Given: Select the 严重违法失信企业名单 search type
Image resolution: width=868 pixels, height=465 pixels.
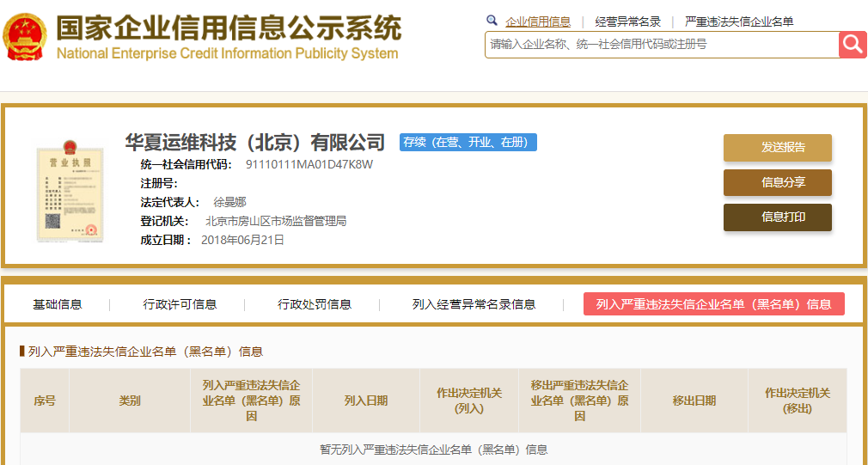Looking at the screenshot, I should click(x=739, y=21).
